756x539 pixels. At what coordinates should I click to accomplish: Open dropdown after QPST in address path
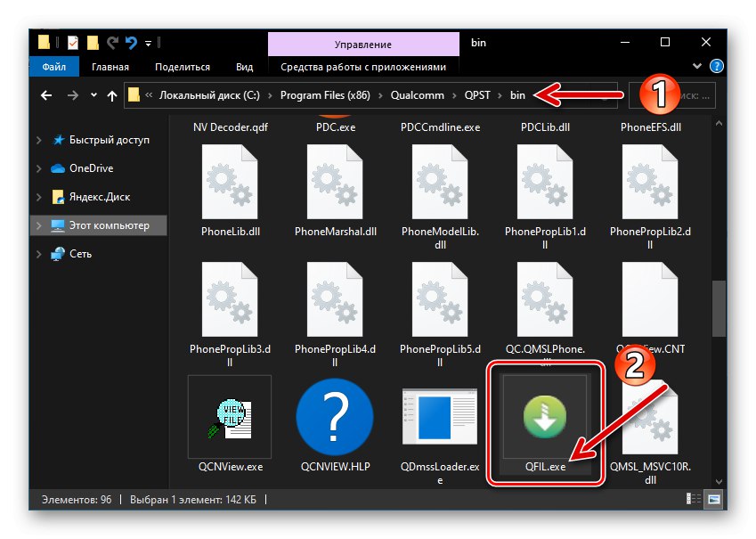click(x=500, y=95)
